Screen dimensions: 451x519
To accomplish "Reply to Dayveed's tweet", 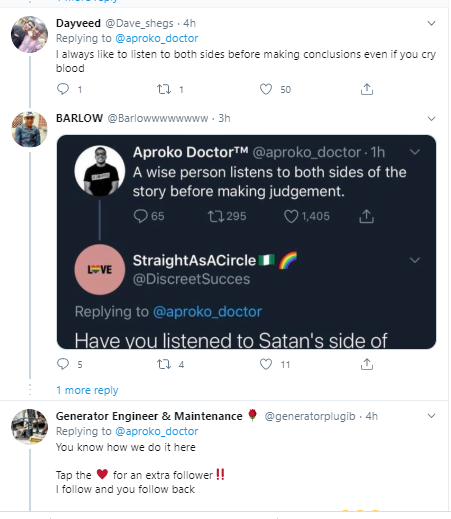I will point(63,89).
